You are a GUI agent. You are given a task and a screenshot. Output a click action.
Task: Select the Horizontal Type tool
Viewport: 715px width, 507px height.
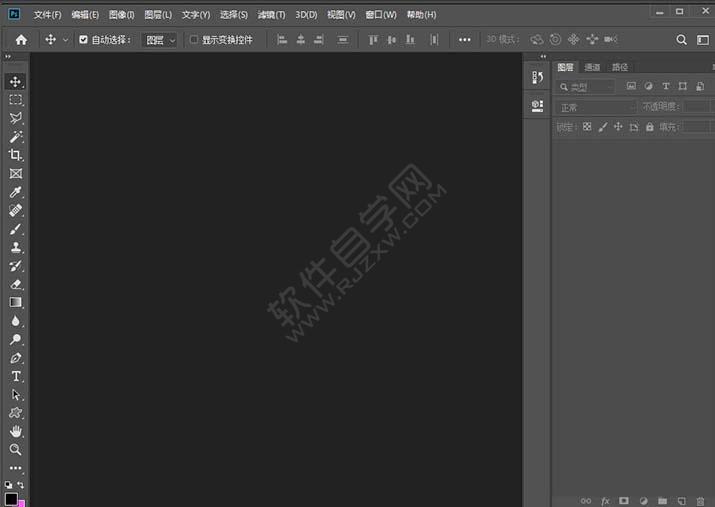pyautogui.click(x=16, y=376)
